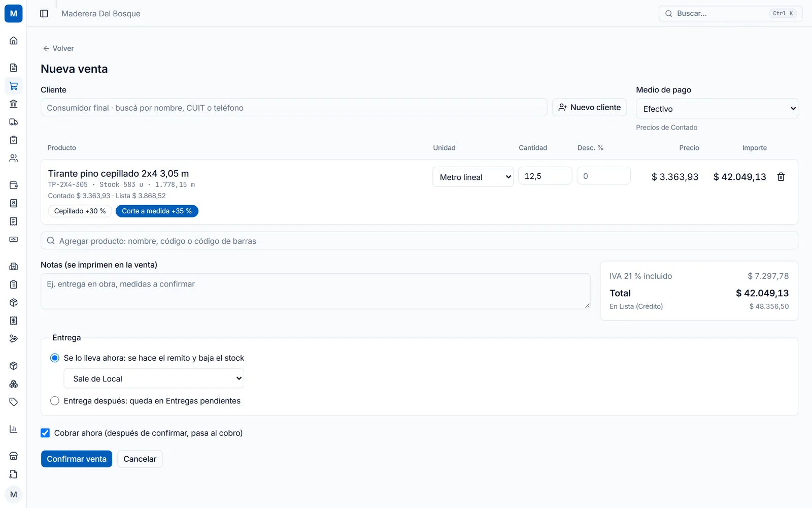812x508 pixels.
Task: Open the bar chart reports icon
Action: click(14, 429)
